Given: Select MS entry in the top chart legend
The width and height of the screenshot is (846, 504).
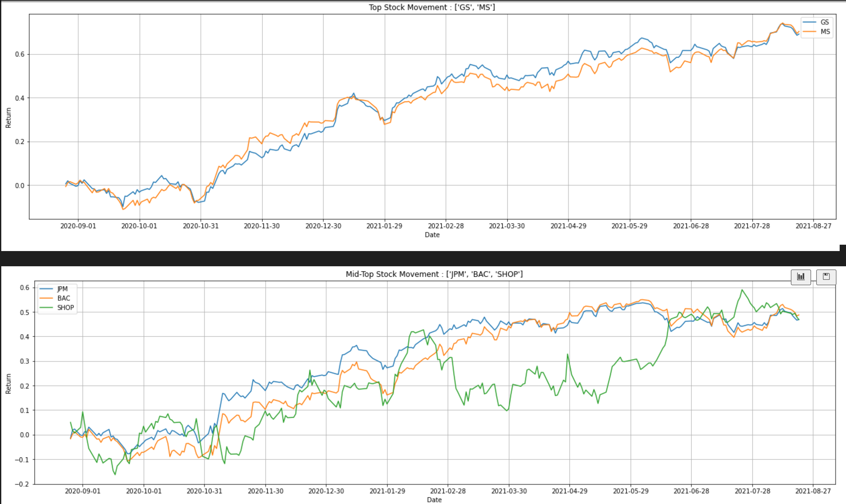Looking at the screenshot, I should [x=816, y=32].
